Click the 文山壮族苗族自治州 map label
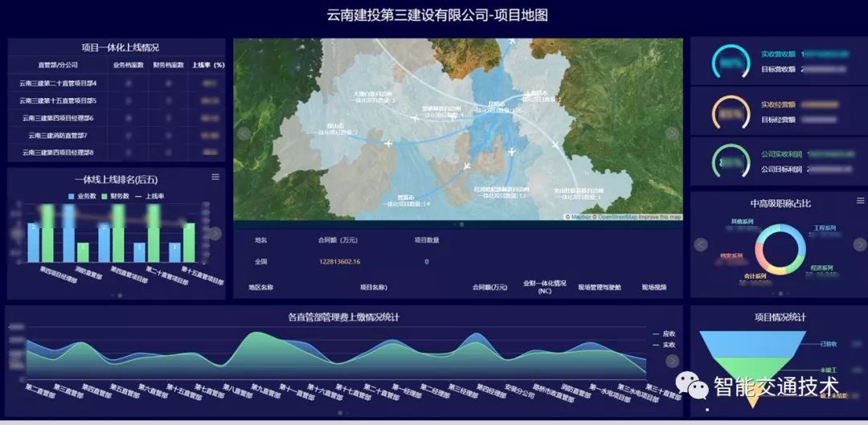The width and height of the screenshot is (868, 425). click(577, 190)
